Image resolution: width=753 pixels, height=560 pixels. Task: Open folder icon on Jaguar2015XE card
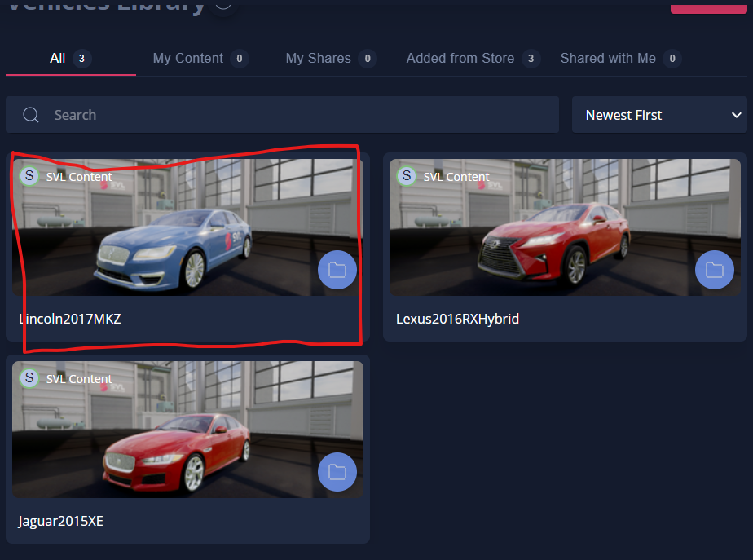[x=337, y=472]
